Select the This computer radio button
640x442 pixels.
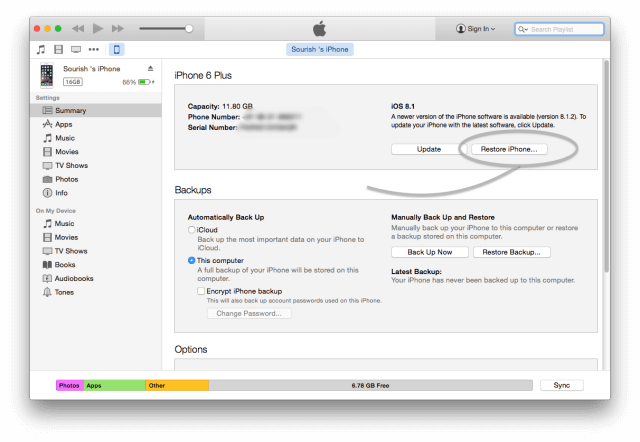tap(191, 260)
